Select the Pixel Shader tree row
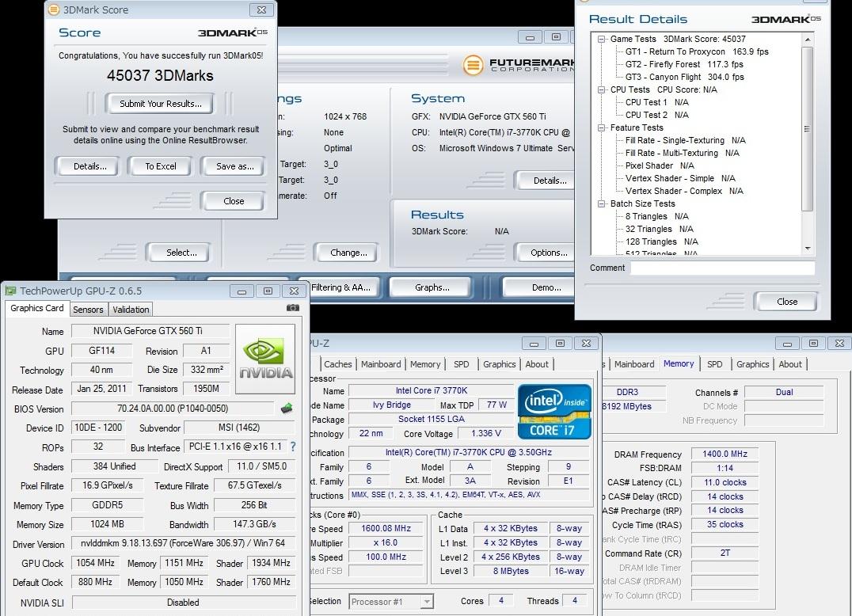Viewport: 852px width, 616px height. click(660, 165)
